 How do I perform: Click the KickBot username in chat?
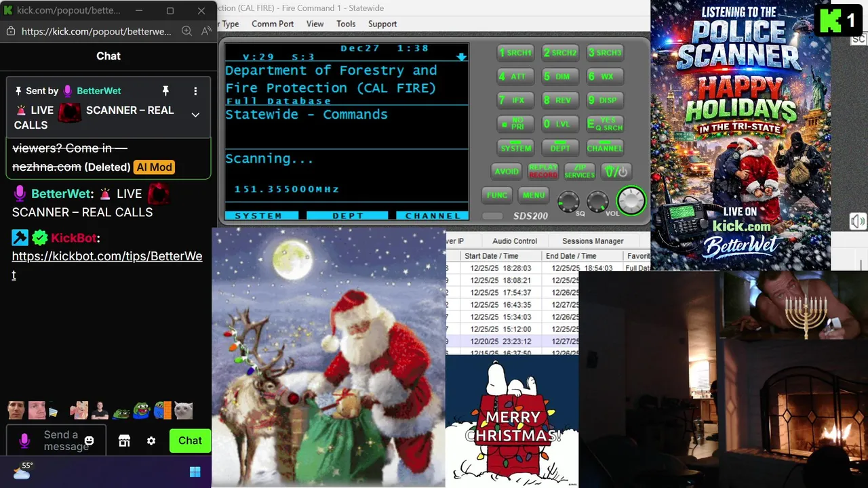74,238
